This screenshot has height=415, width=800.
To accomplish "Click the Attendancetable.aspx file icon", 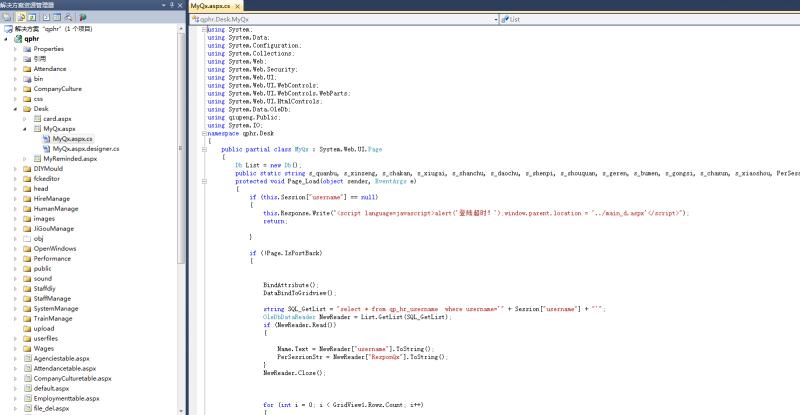I will (x=28, y=369).
